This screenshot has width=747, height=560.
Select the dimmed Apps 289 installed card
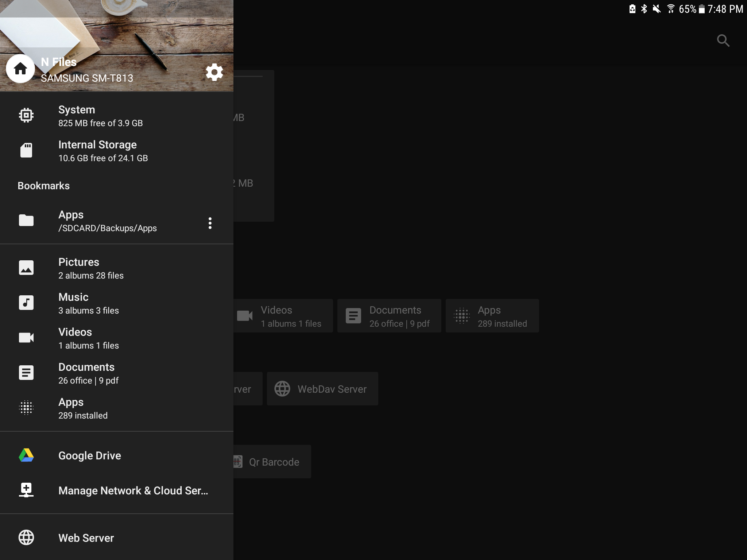(492, 316)
